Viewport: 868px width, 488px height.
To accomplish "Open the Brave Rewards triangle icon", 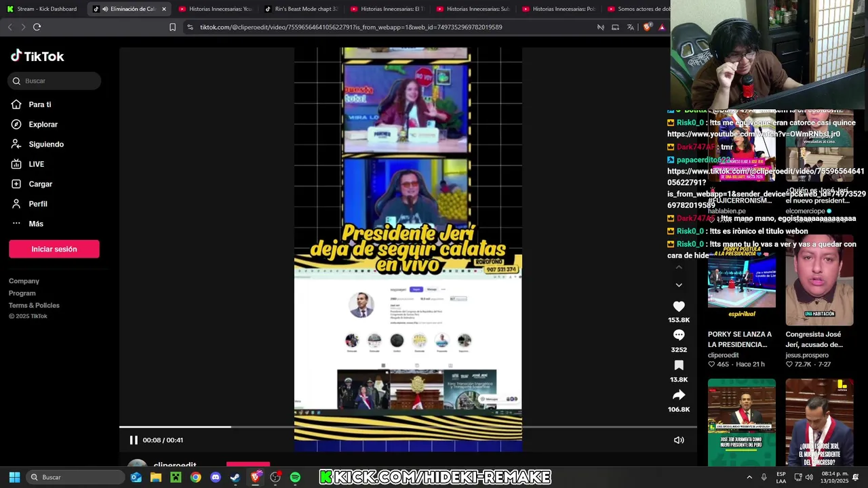I will (x=662, y=27).
